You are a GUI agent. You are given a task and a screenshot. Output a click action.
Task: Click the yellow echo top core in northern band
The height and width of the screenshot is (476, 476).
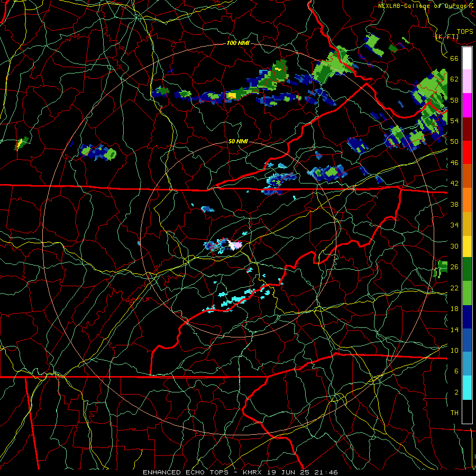pos(232,96)
